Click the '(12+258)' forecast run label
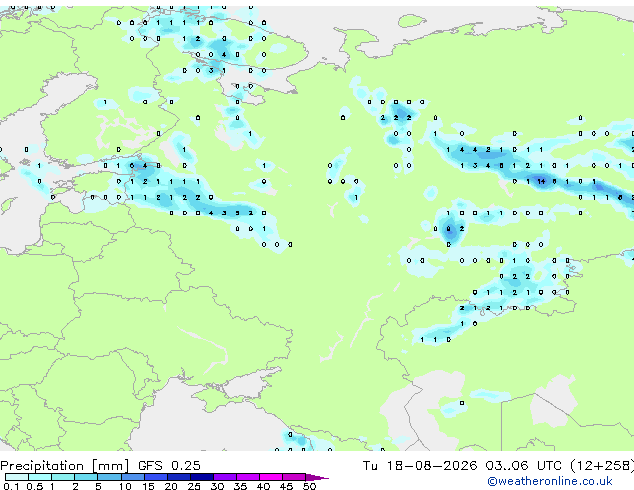Viewport: 634px width, 490px height. pos(602,466)
